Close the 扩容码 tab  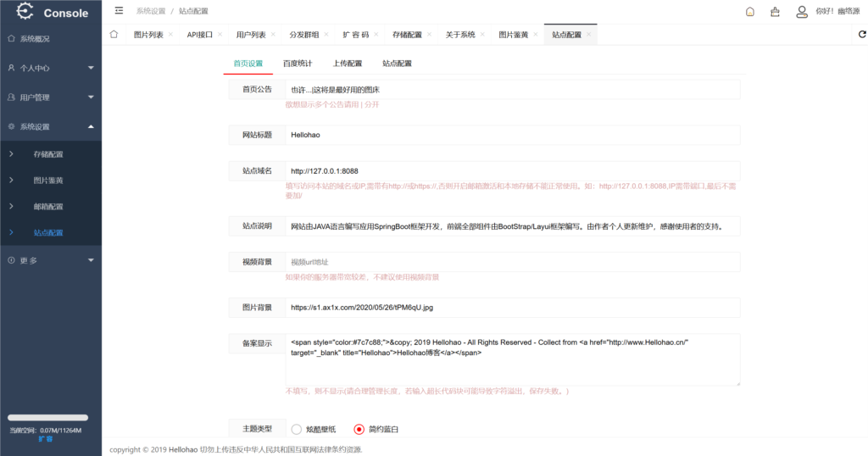pos(376,34)
